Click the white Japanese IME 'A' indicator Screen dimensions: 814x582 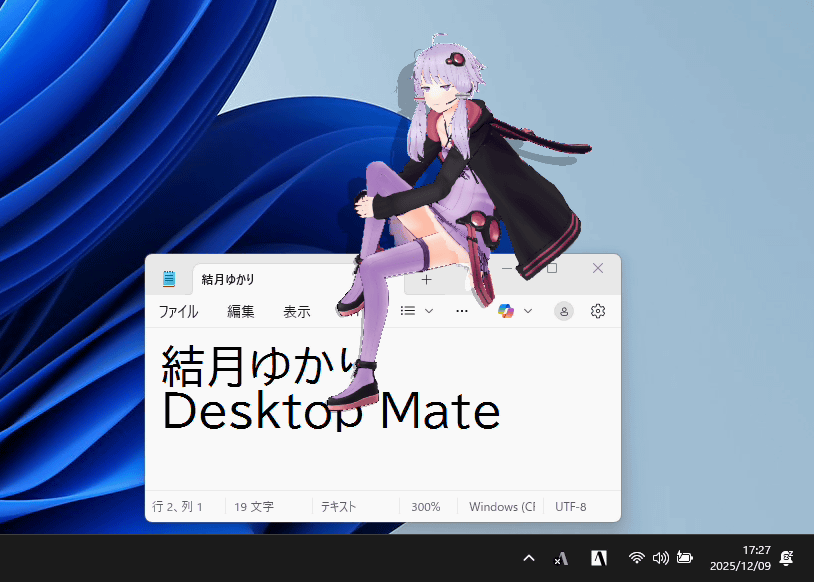[598, 559]
